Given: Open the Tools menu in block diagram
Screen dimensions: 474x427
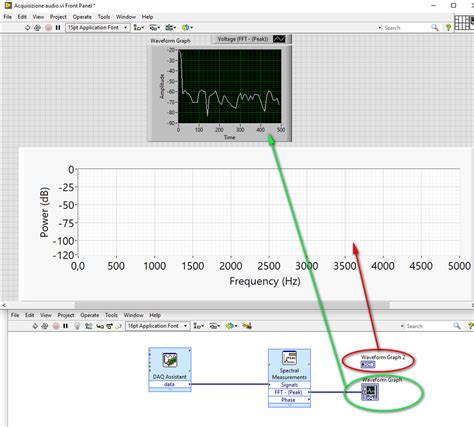Looking at the screenshot, I should (111, 315).
